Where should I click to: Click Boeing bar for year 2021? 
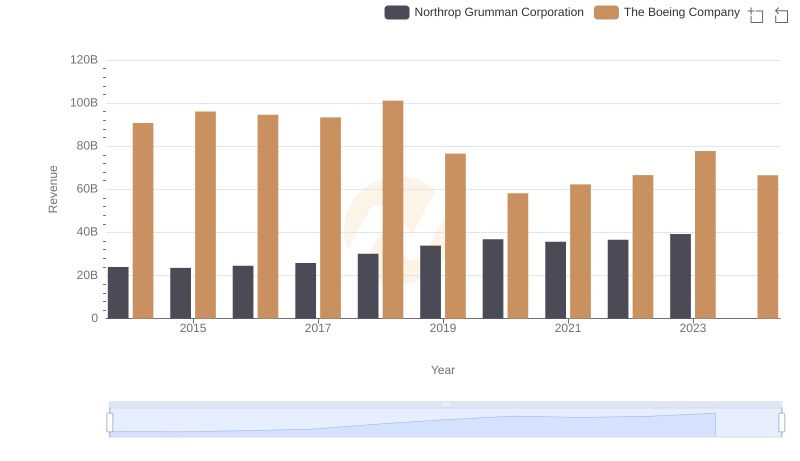[580, 251]
